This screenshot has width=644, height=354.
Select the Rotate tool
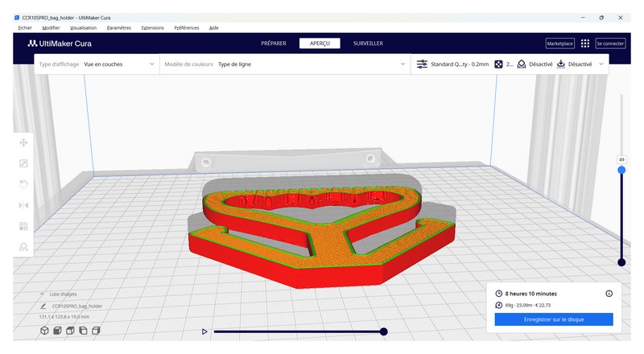(x=23, y=184)
